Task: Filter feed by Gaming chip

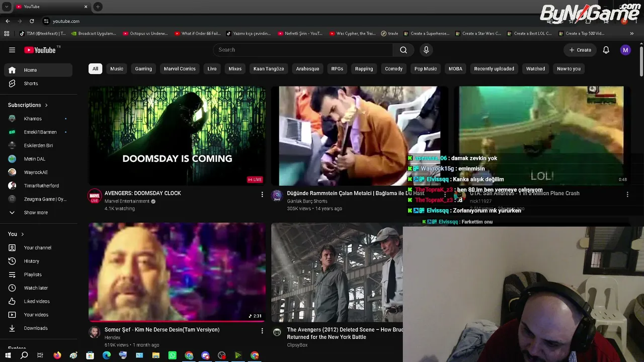Action: pos(143,69)
